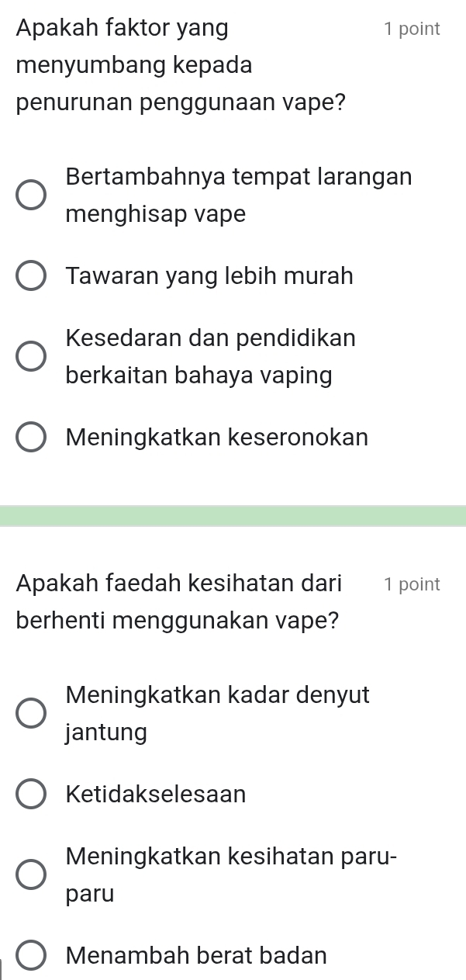Pick the 'Meningkatkan keseronokan' radio circle
Screen dimensions: 466x980
[32, 438]
